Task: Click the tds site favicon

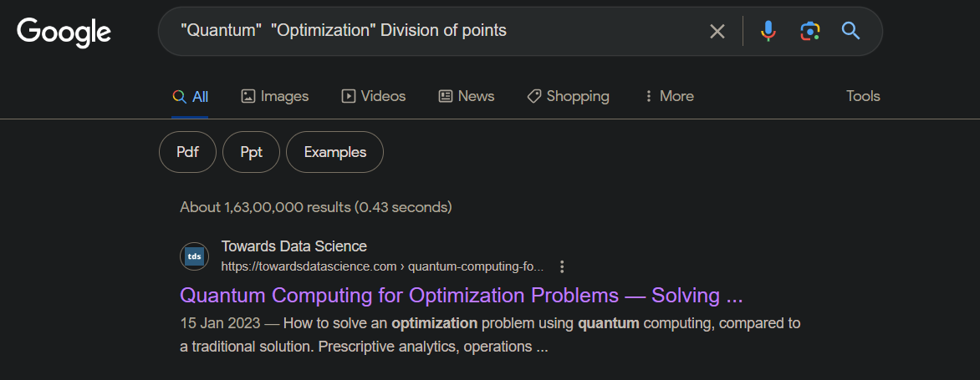Action: coord(194,256)
